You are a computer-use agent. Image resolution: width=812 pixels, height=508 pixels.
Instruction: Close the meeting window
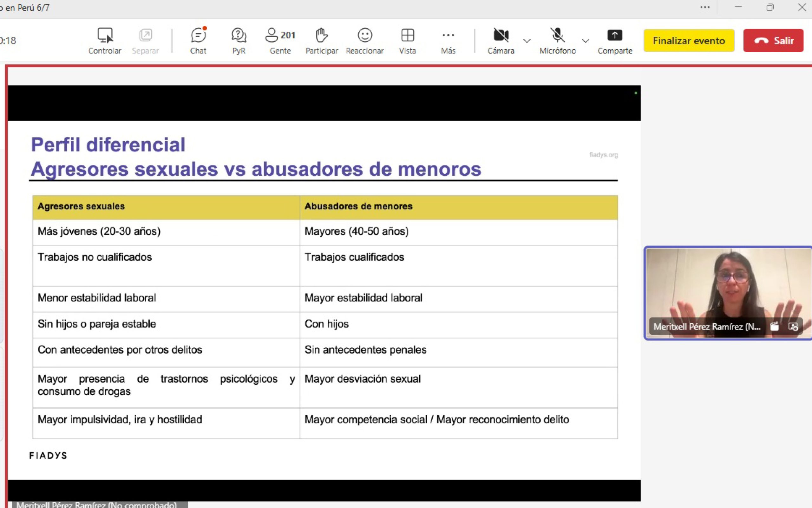point(802,7)
